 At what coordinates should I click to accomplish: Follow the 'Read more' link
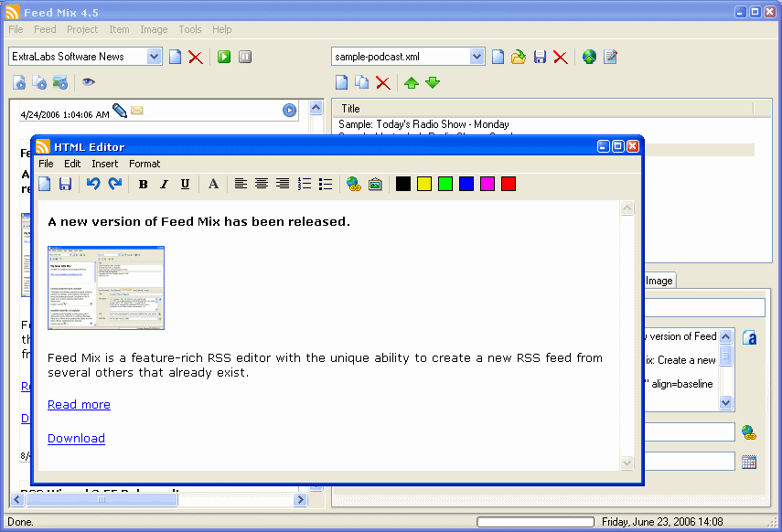(x=79, y=404)
